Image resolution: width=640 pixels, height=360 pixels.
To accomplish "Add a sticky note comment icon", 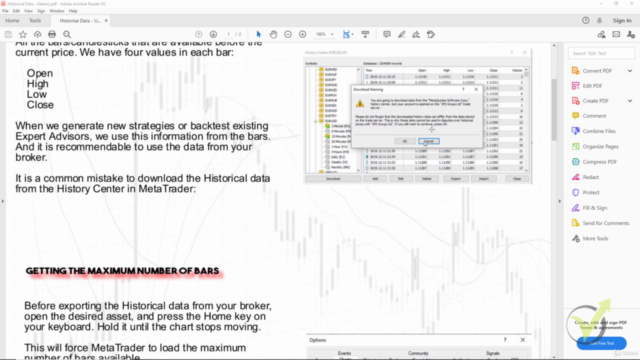I will click(387, 34).
